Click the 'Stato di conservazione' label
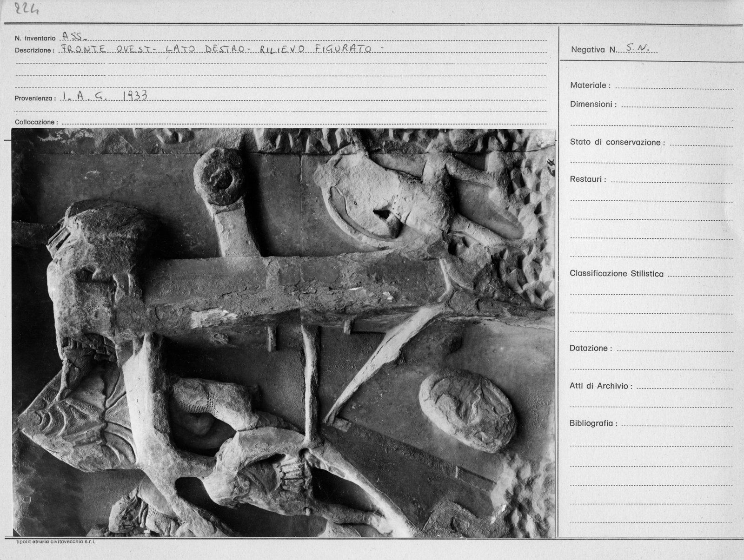The width and height of the screenshot is (744, 560). point(618,142)
